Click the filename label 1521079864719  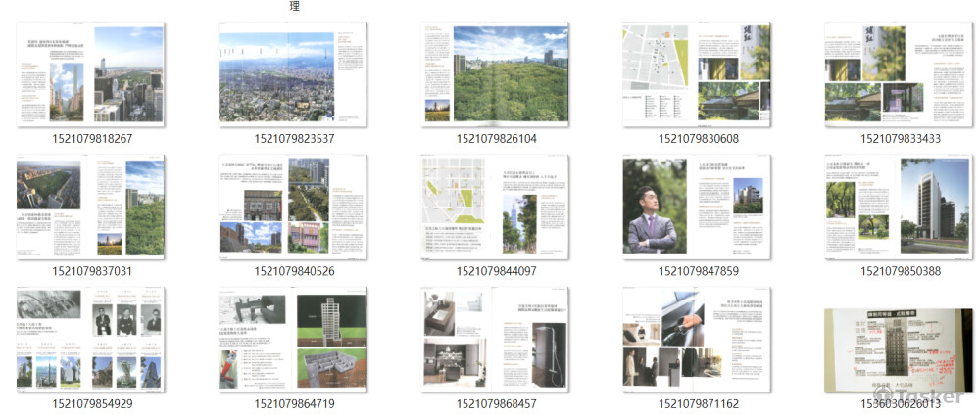point(294,403)
